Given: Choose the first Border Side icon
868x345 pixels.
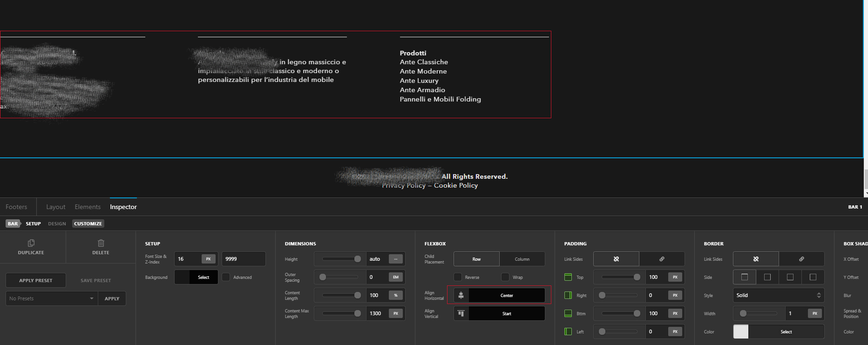Looking at the screenshot, I should pyautogui.click(x=745, y=277).
